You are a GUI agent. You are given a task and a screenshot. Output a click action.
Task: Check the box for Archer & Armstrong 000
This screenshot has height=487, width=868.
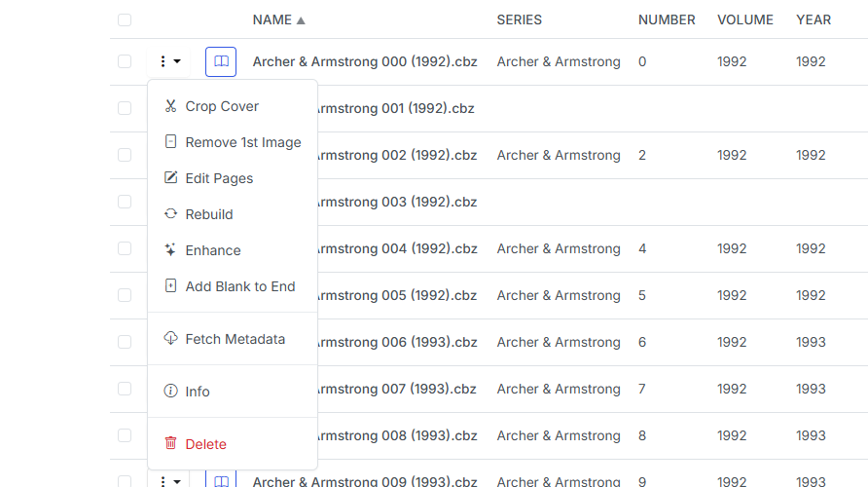[125, 61]
